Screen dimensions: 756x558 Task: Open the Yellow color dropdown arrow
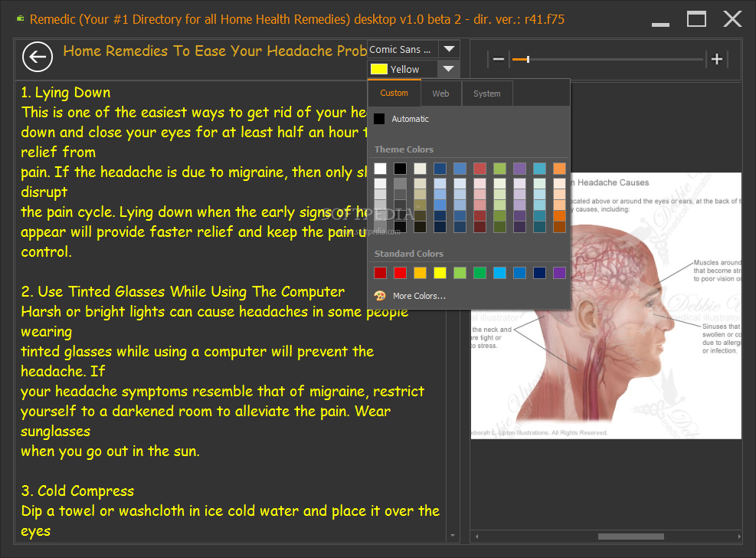click(x=448, y=69)
